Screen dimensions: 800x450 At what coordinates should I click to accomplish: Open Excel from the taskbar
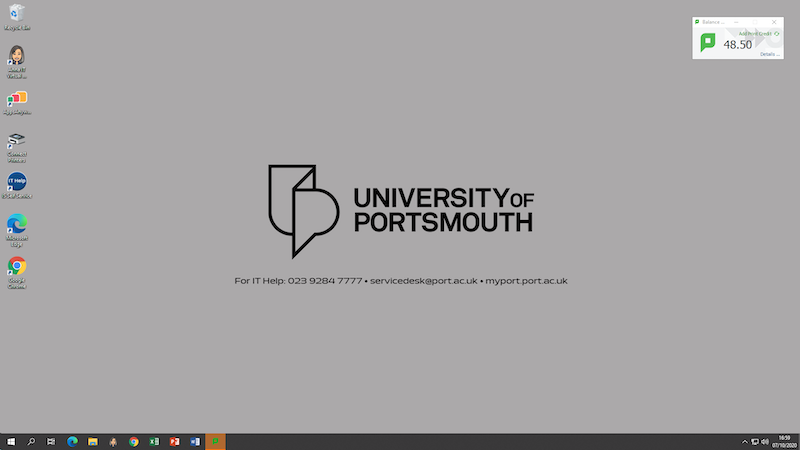(154, 442)
